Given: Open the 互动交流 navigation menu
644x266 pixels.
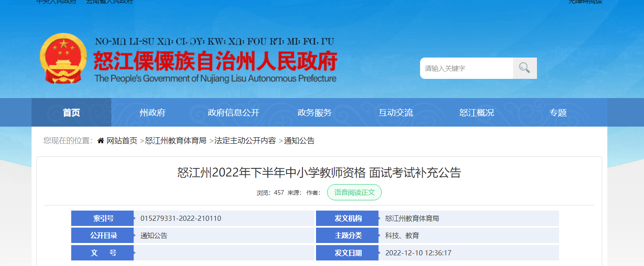Looking at the screenshot, I should point(396,113).
